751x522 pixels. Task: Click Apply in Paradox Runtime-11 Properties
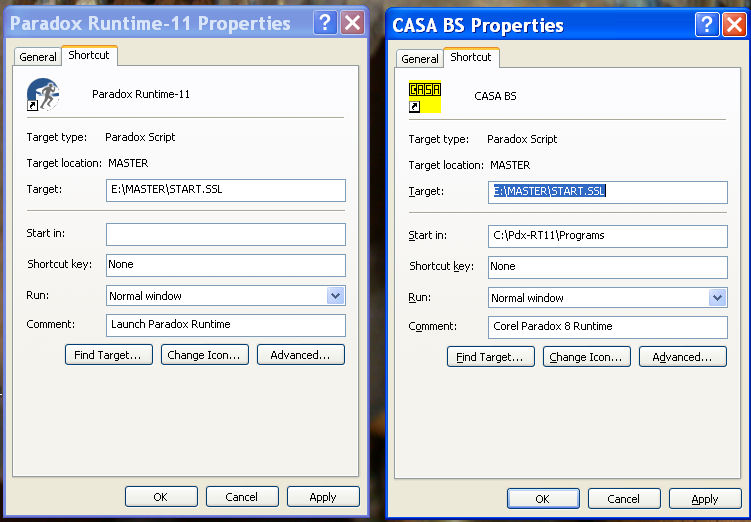323,497
